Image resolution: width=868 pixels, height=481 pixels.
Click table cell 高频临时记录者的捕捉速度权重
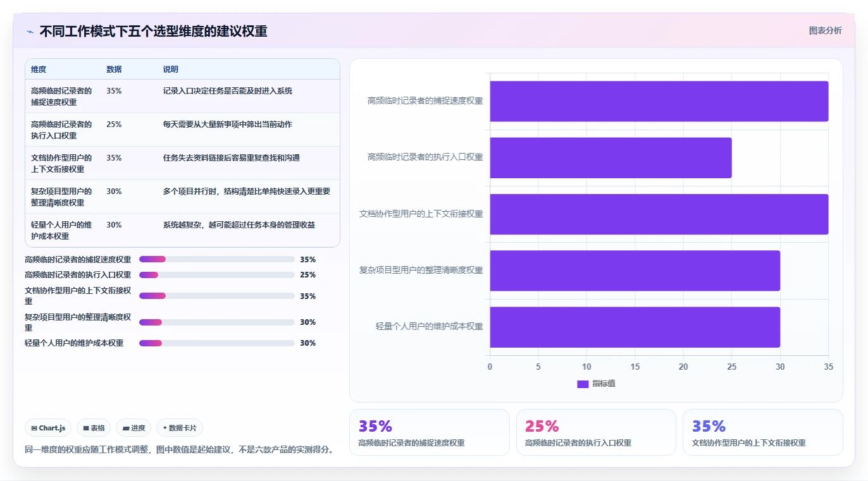point(62,97)
